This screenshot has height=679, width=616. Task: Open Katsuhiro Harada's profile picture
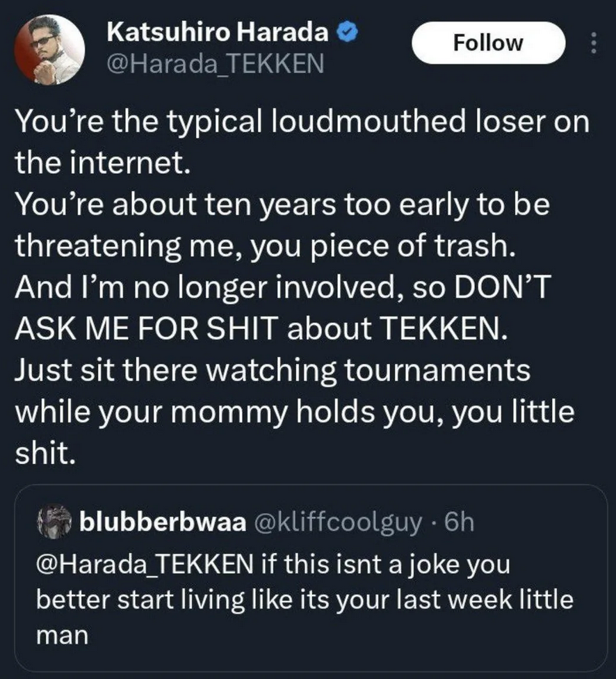pyautogui.click(x=49, y=50)
